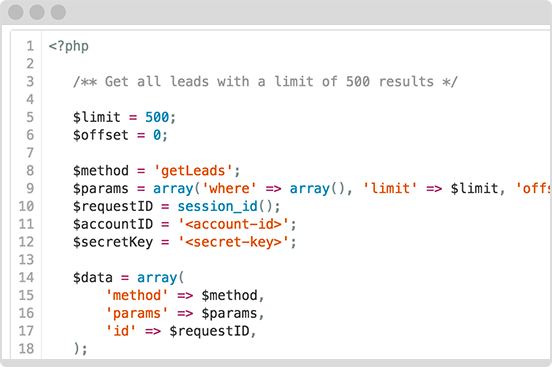Click line number 9 in the gutter
Image resolution: width=552 pixels, height=368 pixels.
point(30,188)
